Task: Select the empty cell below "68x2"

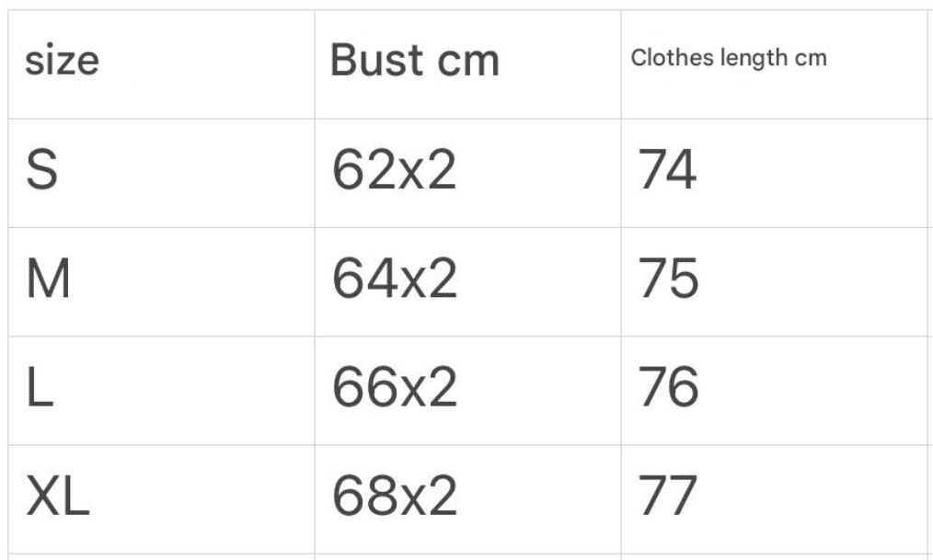Action: (x=467, y=555)
